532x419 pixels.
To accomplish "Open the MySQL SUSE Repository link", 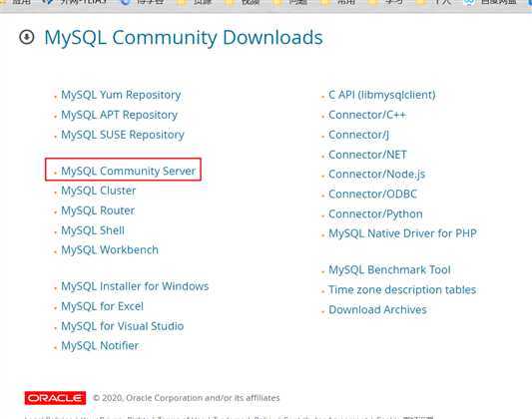I will click(x=123, y=135).
